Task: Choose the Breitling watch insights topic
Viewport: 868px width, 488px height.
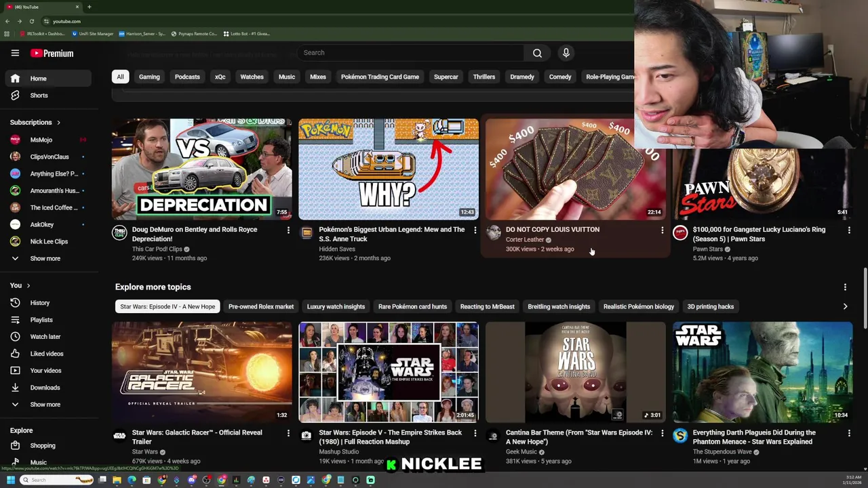Action: pos(559,306)
